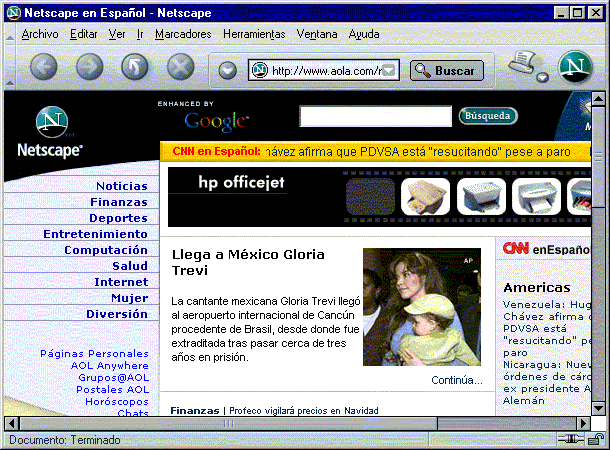Click the Buscar search button
610x450 pixels.
446,70
